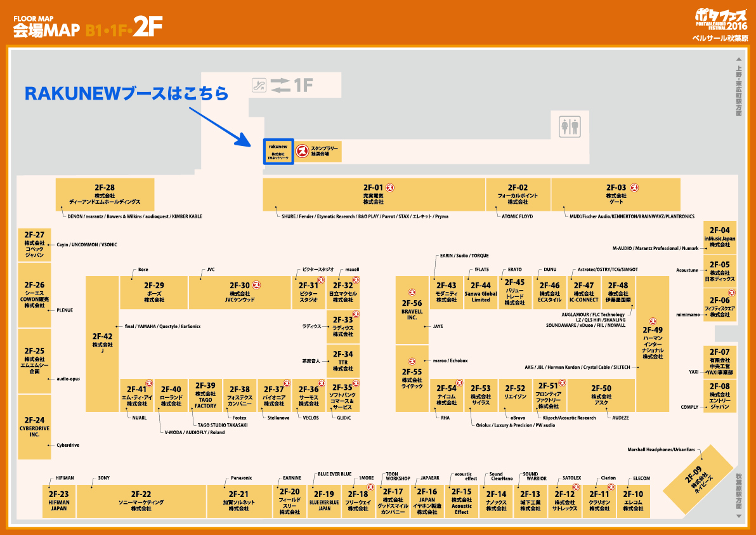Select booth 2F-15 Acoustic Effect

(462, 501)
